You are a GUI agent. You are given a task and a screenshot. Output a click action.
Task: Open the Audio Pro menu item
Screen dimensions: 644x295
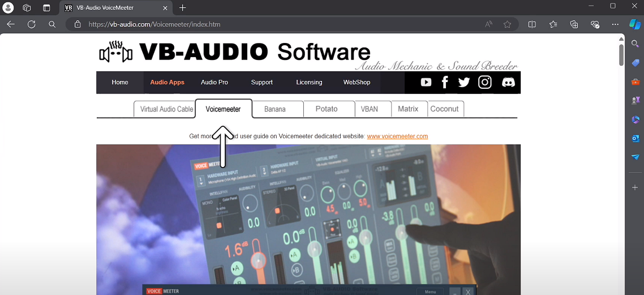point(214,82)
